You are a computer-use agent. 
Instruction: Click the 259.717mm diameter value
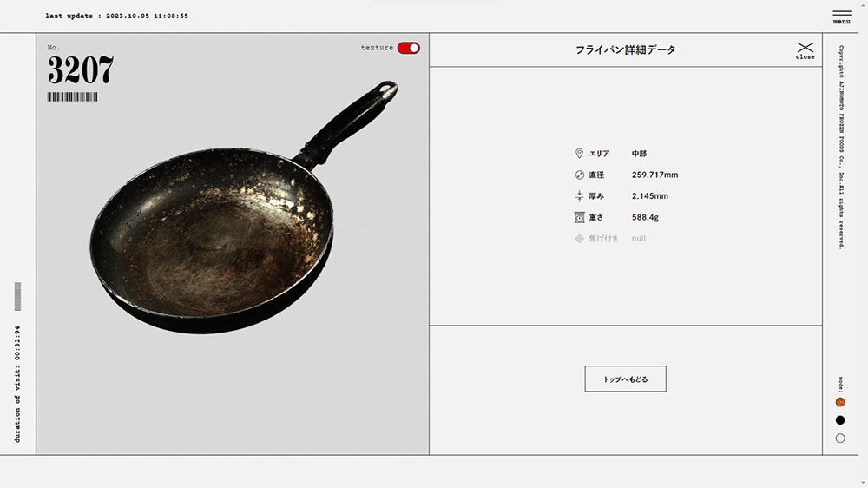654,175
